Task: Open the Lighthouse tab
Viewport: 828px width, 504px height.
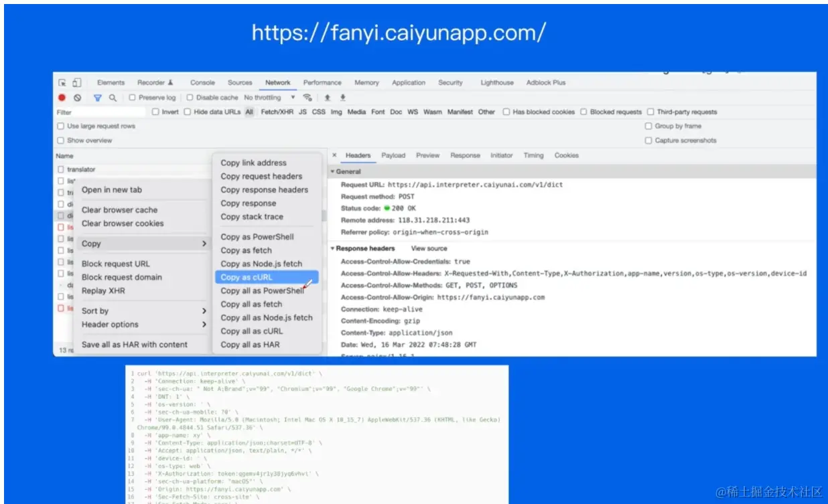Action: (497, 83)
